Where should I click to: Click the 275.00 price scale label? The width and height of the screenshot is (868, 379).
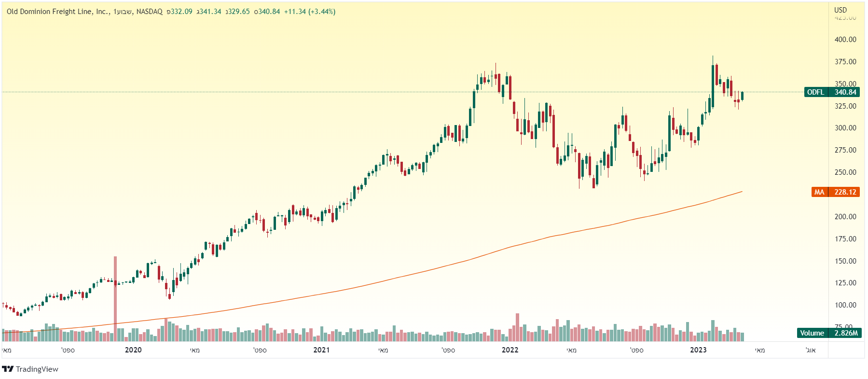click(845, 150)
